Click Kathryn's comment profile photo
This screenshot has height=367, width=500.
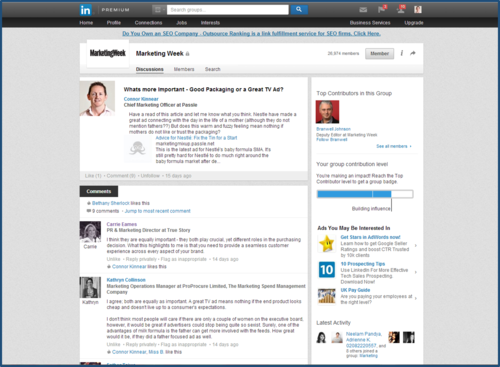tap(90, 287)
